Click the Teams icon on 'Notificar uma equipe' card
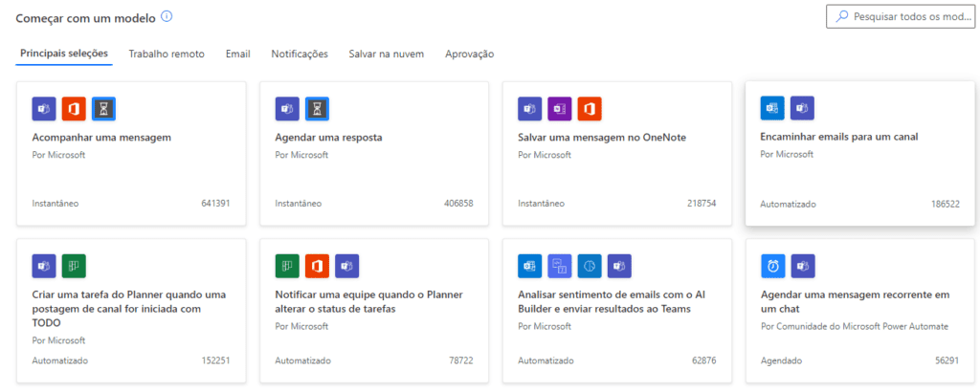Viewport: 980px width, 392px height. pyautogui.click(x=346, y=266)
